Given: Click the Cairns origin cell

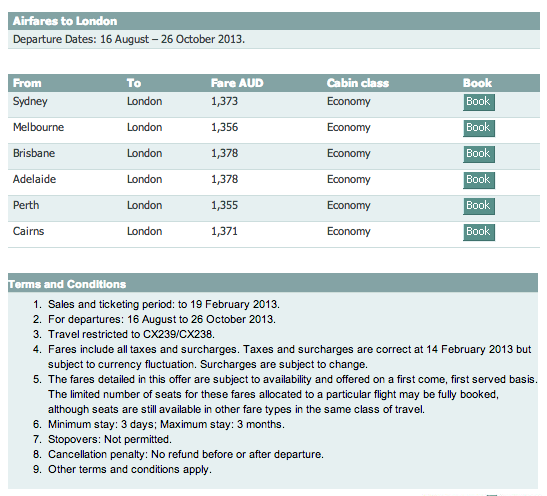Looking at the screenshot, I should coord(28,231).
